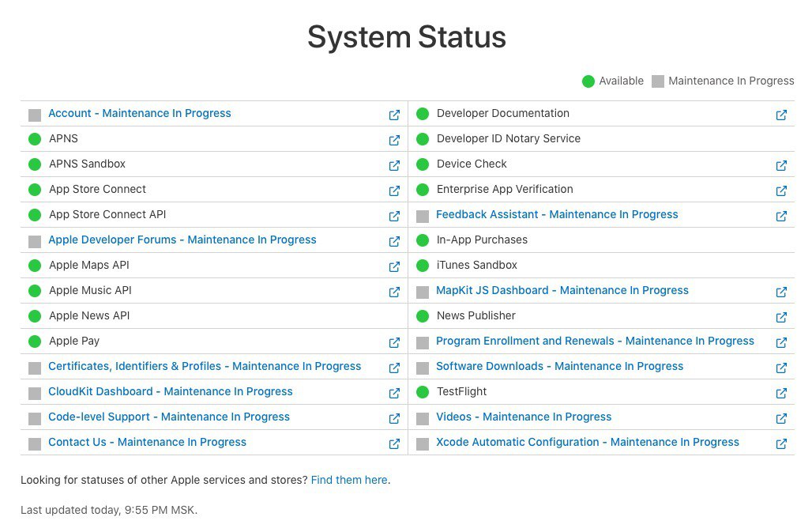Select the Device Check row text
Image resolution: width=812 pixels, height=532 pixels.
click(472, 164)
